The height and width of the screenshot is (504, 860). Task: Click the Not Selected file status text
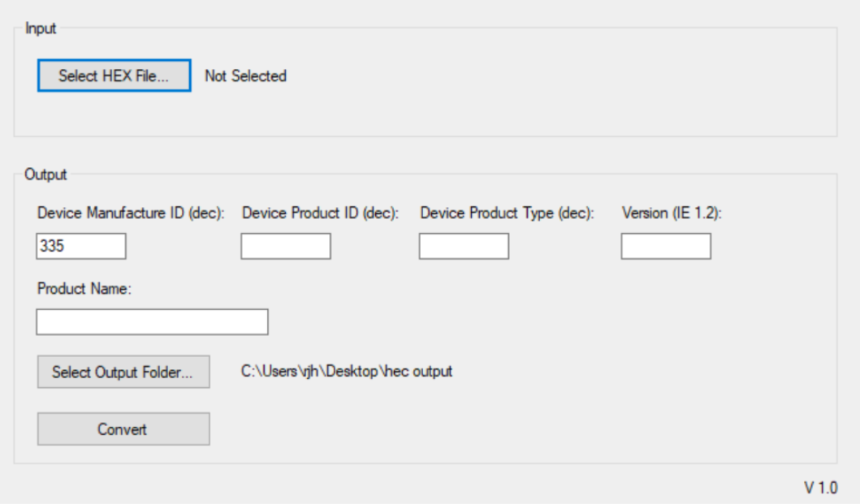coord(245,76)
